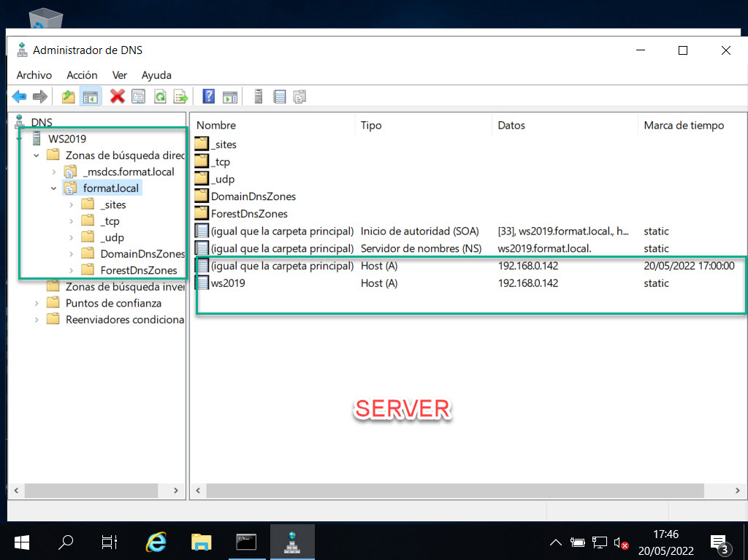Open the Windows Start menu

click(x=22, y=542)
